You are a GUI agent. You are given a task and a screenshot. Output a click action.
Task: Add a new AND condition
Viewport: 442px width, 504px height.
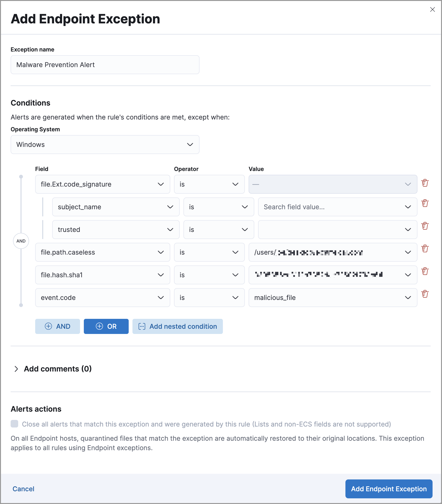(x=57, y=326)
